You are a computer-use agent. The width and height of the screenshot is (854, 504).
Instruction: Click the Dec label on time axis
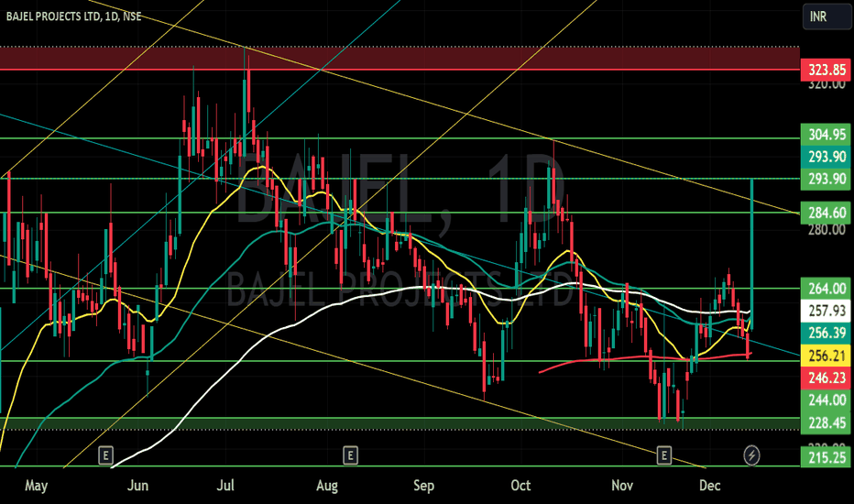(x=709, y=486)
